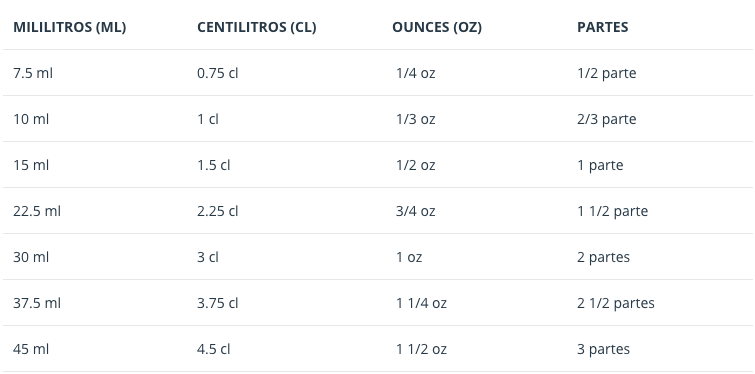Click the PARTES column header
This screenshot has height=374, width=755.
(602, 27)
